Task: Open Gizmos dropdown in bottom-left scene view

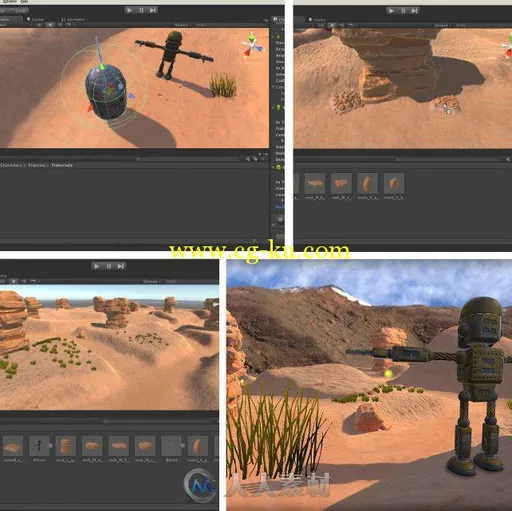Action: (151, 281)
